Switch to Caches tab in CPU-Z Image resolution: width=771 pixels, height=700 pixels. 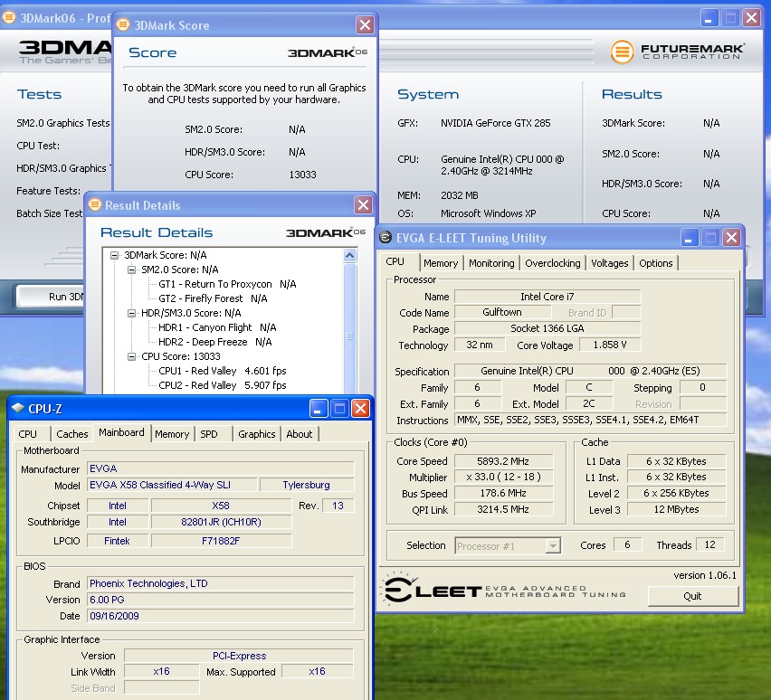(71, 434)
